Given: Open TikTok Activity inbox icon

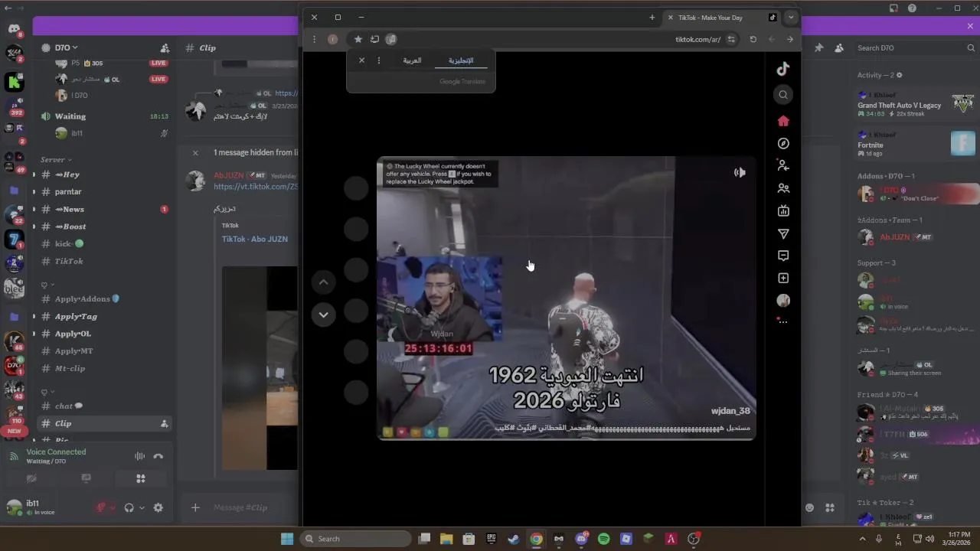Looking at the screenshot, I should coord(782,256).
